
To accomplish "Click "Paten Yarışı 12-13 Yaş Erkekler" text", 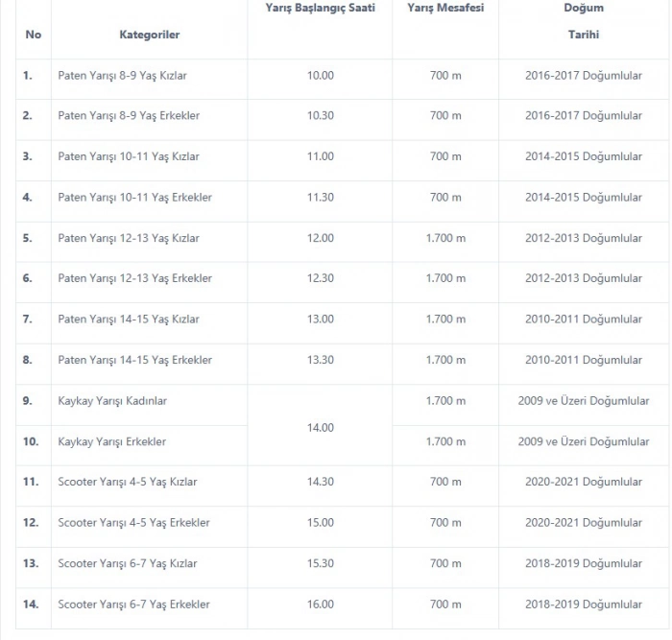I will [134, 278].
